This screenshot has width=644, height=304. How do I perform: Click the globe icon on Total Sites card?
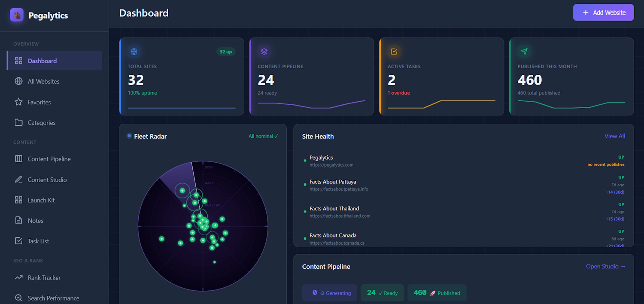(134, 52)
